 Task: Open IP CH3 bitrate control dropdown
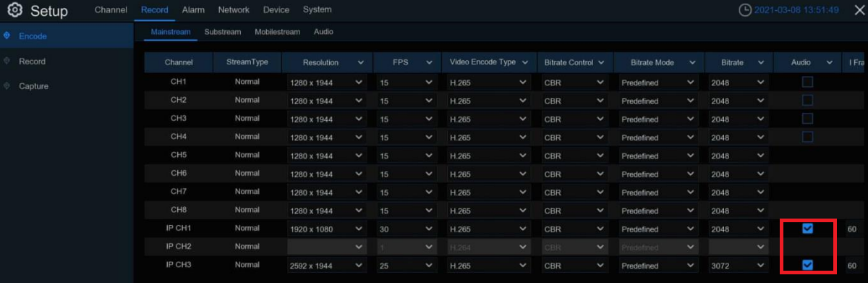coord(574,266)
